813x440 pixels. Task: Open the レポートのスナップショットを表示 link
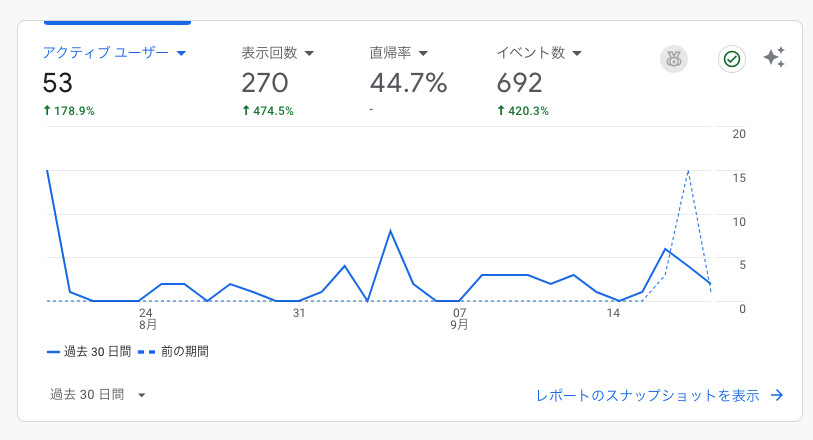[x=647, y=395]
